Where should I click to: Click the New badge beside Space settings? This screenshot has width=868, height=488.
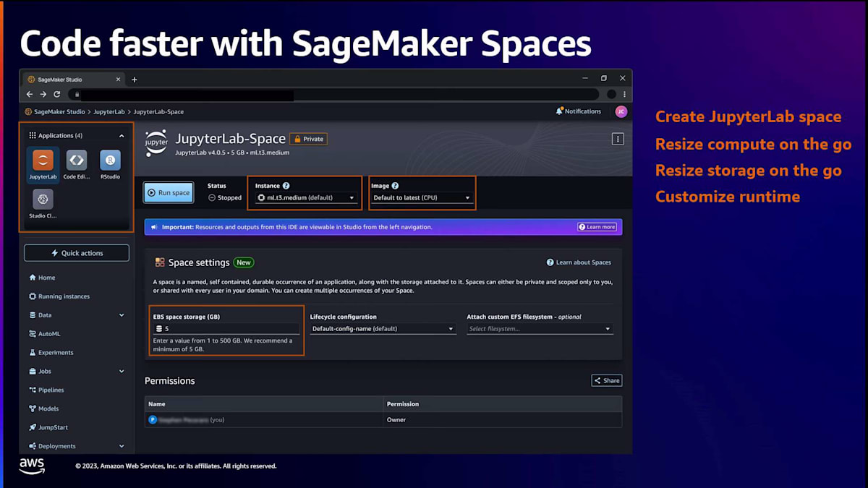click(x=244, y=262)
